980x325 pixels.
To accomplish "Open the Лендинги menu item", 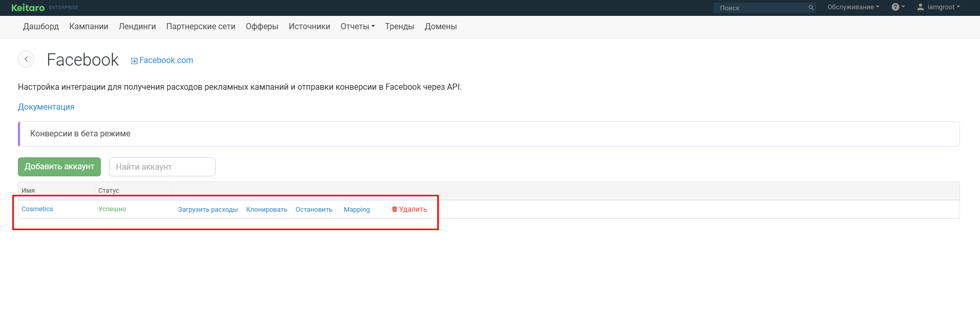I will click(x=137, y=27).
